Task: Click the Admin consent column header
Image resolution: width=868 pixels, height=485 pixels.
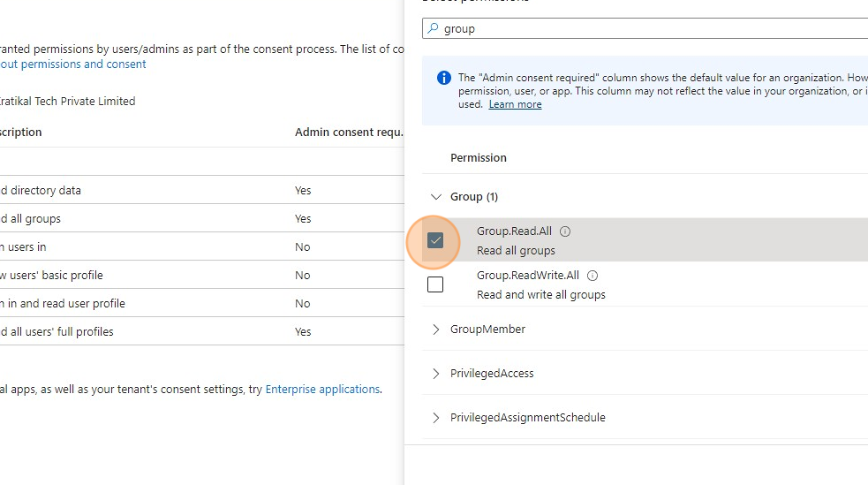Action: click(x=348, y=133)
